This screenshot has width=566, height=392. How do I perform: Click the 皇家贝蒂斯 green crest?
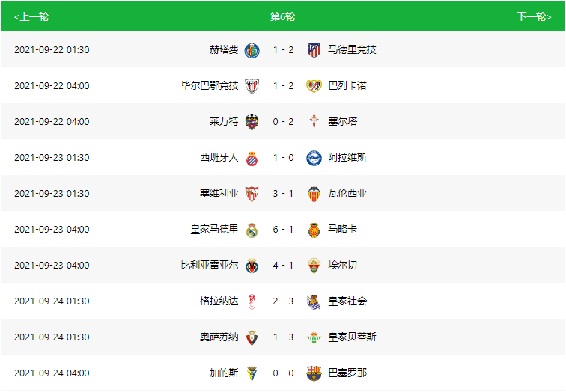click(x=314, y=337)
